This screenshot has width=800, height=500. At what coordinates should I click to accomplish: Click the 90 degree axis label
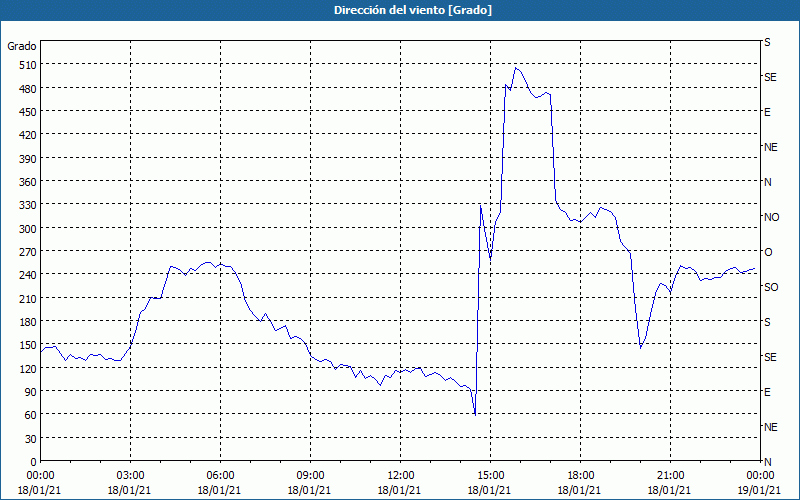click(30, 391)
